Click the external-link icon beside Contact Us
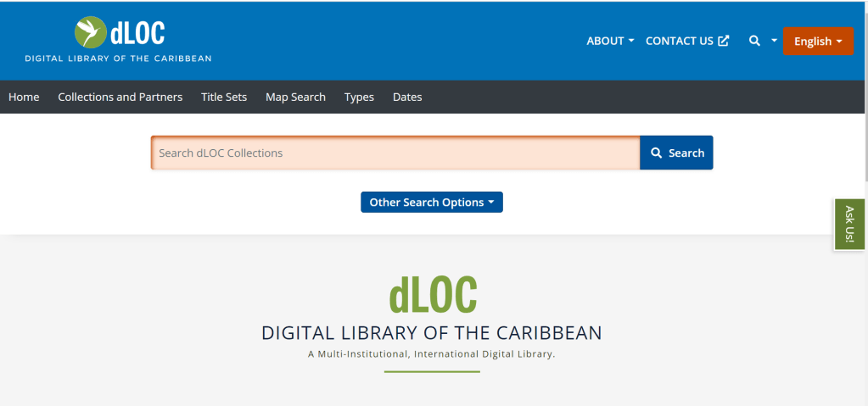Screen dimensions: 868x406 [724, 41]
